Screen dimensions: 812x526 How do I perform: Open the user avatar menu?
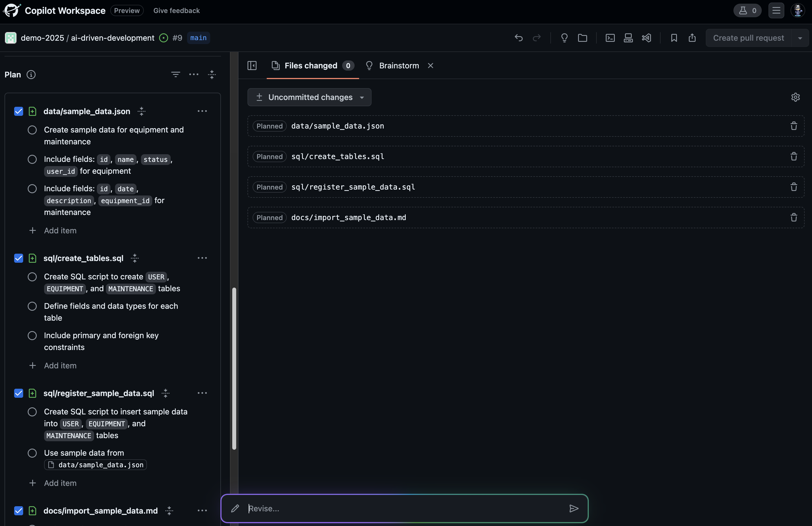[x=798, y=10]
